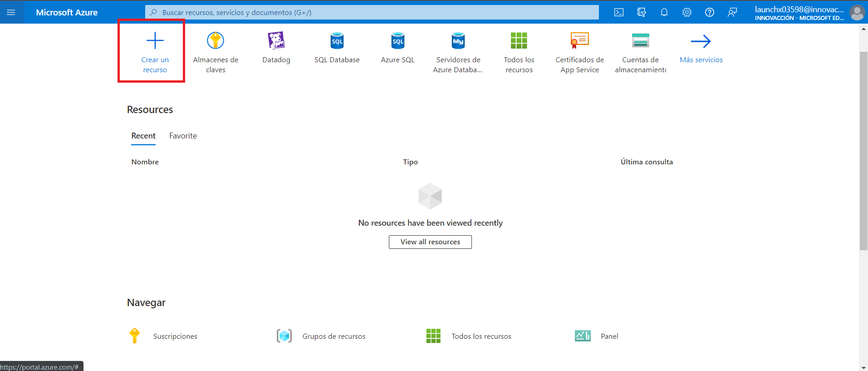Image resolution: width=868 pixels, height=371 pixels.
Task: Select the Recent resources tab
Action: [143, 136]
